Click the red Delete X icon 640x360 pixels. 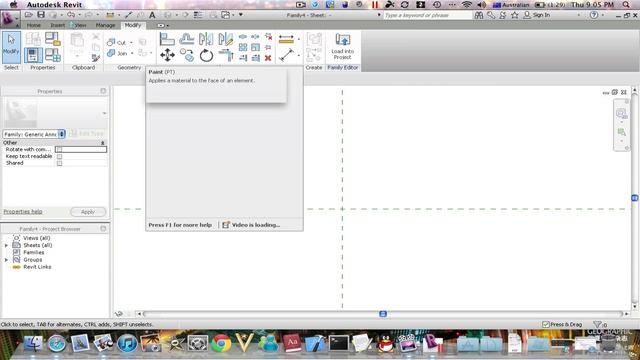pos(268,58)
